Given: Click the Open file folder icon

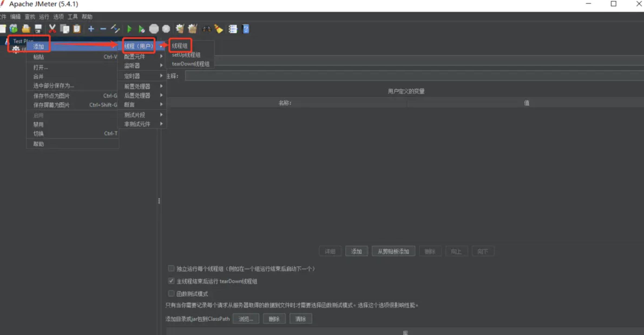Looking at the screenshot, I should pyautogui.click(x=26, y=29).
